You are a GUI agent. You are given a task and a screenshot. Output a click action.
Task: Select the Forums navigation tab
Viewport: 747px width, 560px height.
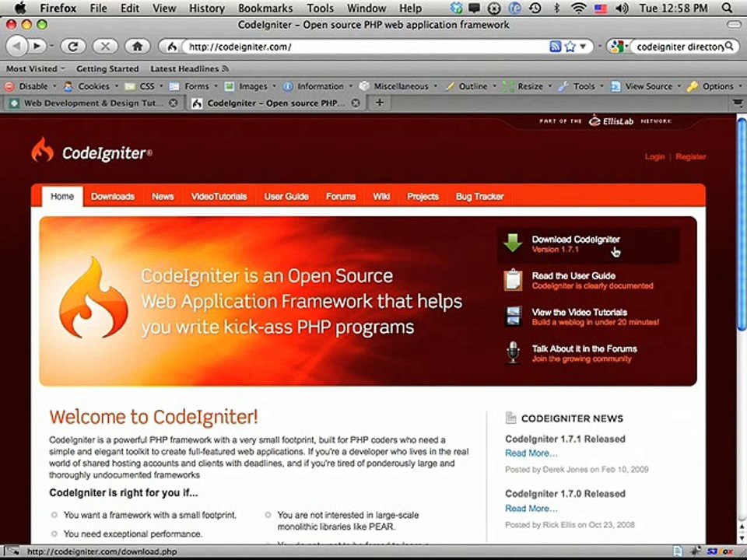pos(341,196)
